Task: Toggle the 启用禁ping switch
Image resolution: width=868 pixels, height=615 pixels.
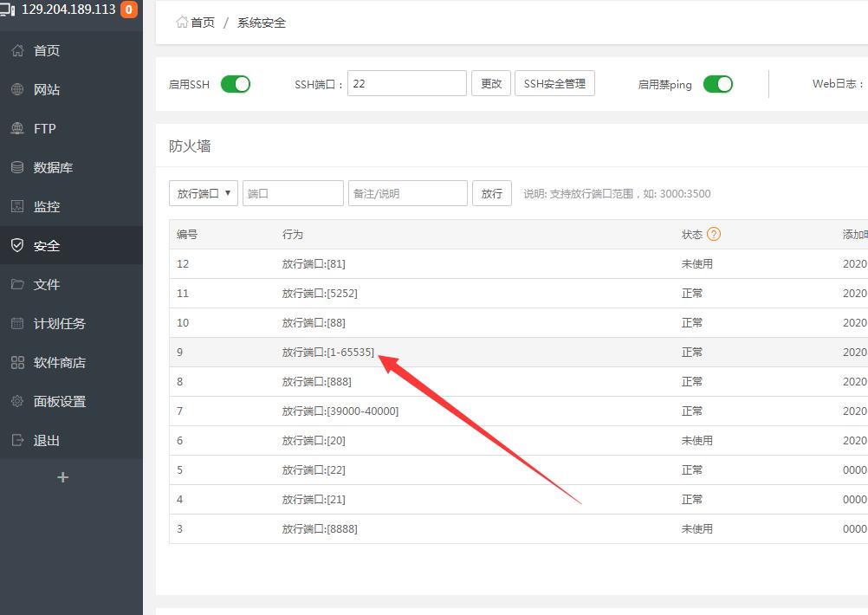Action: [717, 84]
